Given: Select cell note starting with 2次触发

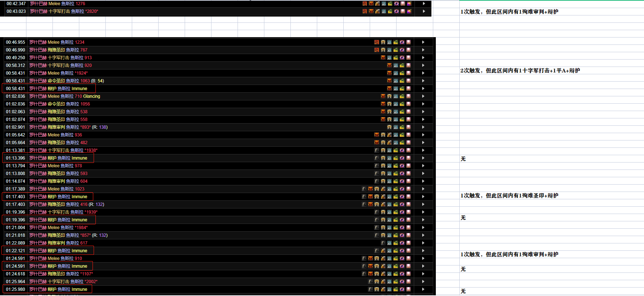Looking at the screenshot, I should click(520, 71).
